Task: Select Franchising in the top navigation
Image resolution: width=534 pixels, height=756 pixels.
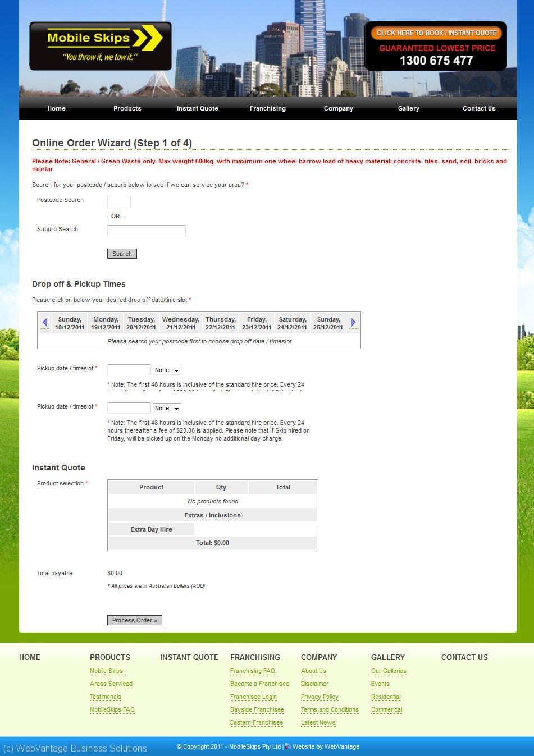Action: [x=268, y=109]
